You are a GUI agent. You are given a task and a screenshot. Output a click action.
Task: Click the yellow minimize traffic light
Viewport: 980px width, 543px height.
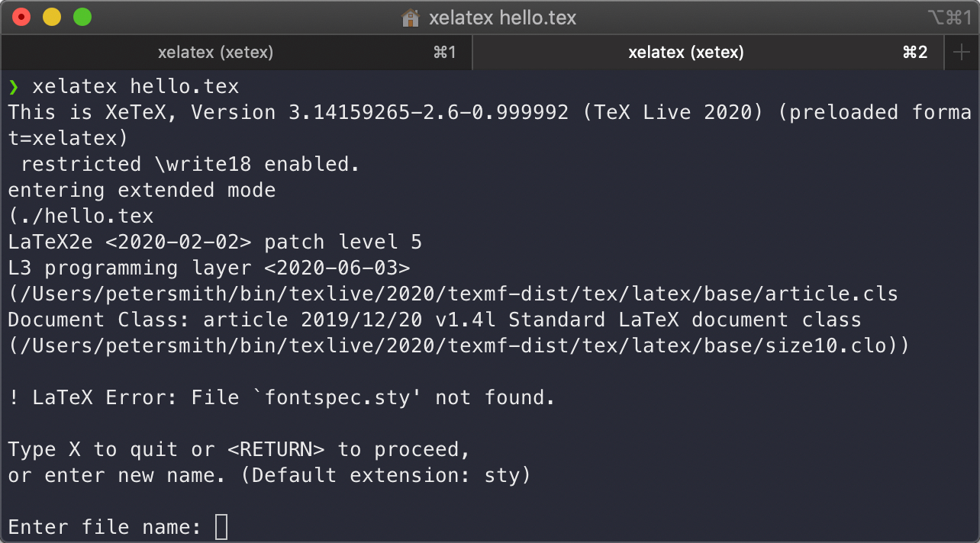pyautogui.click(x=50, y=17)
